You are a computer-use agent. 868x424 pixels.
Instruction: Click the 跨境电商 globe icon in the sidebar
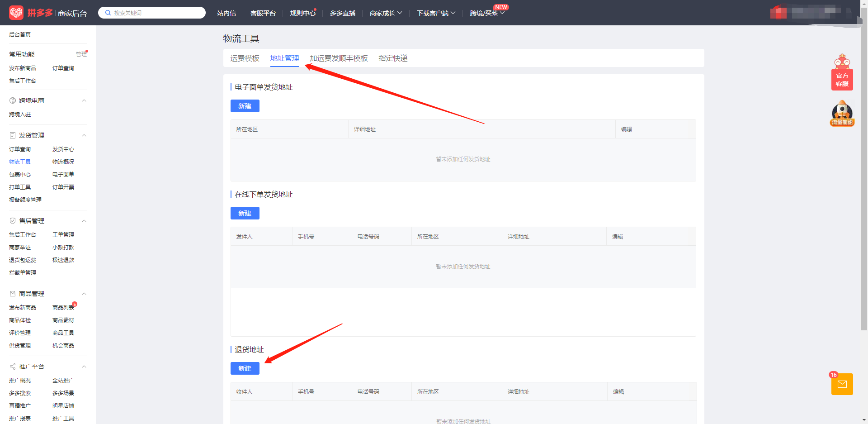coord(13,100)
